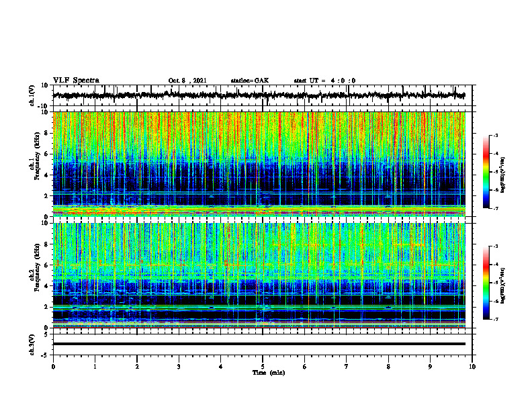Viewport: 532px width, 411px height.
Task: Click the "4" kHz tick on ch.1 frequency axis
Action: (48, 175)
